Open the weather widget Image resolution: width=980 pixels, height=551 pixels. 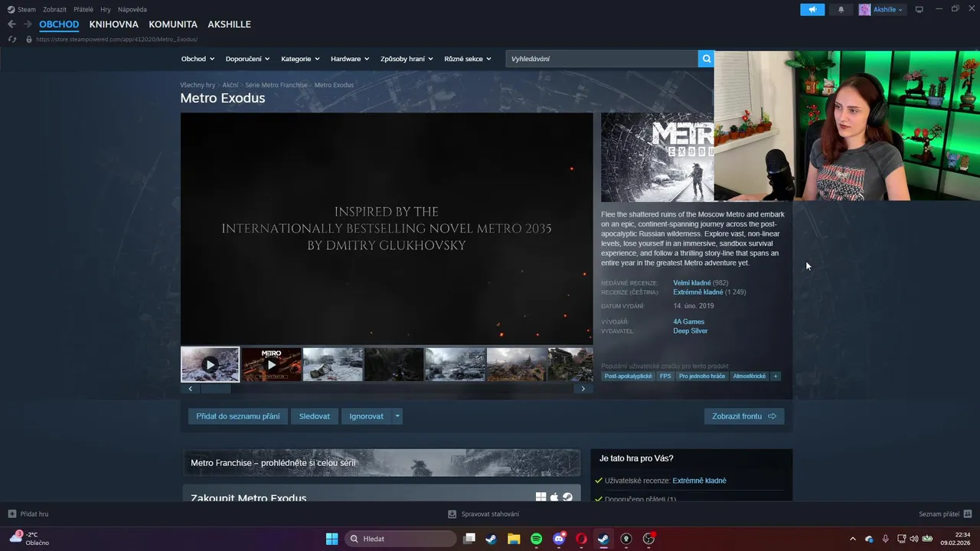pyautogui.click(x=28, y=539)
